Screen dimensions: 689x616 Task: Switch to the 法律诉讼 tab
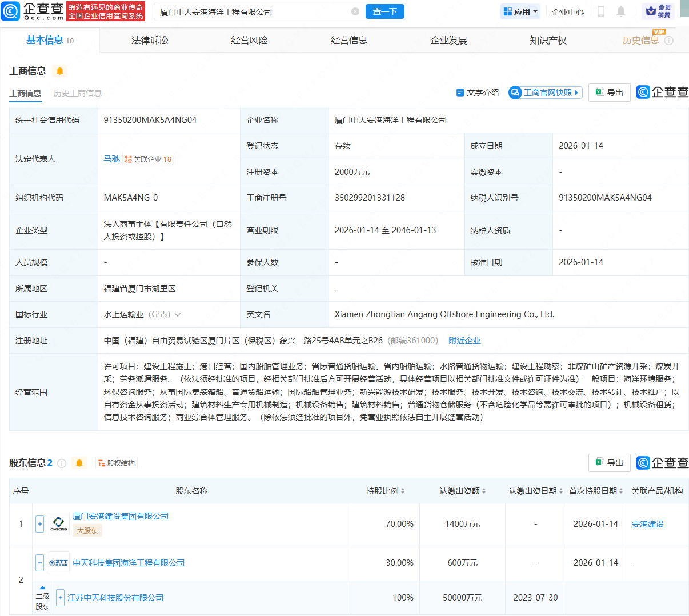tap(149, 40)
